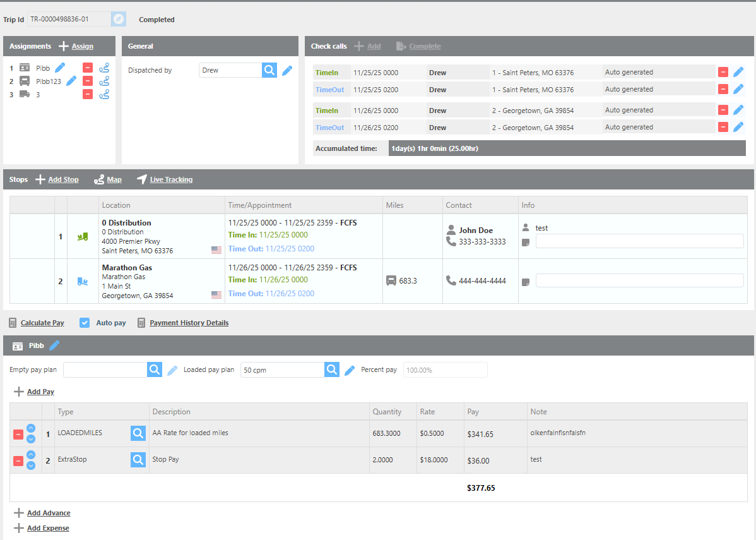Open Loaded pay plan lookup
The image size is (756, 540).
point(332,370)
